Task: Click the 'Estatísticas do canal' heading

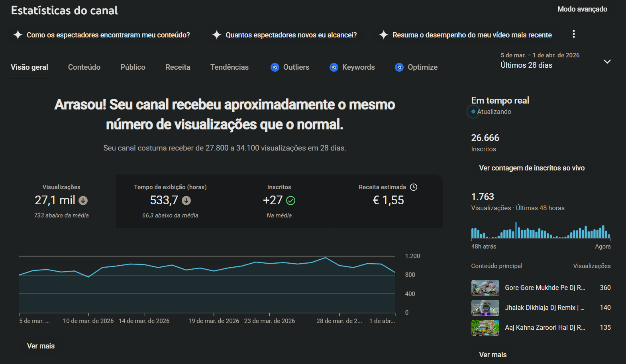Action: click(x=64, y=10)
